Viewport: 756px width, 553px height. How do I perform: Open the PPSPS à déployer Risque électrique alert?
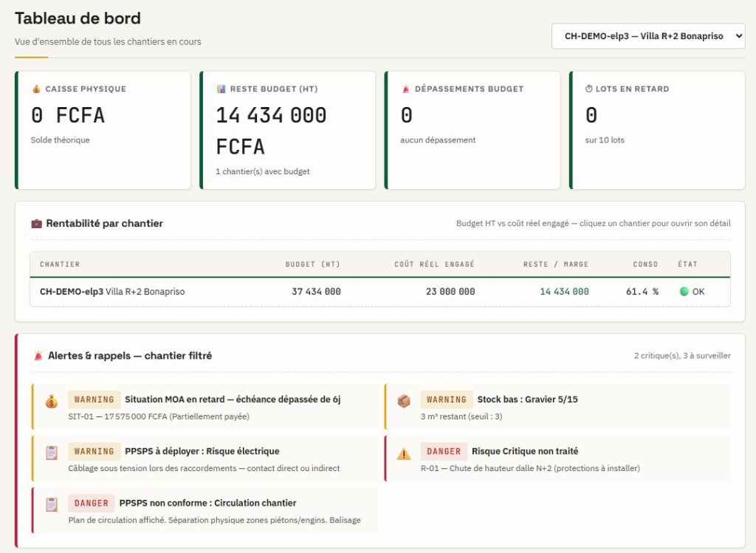(205, 458)
